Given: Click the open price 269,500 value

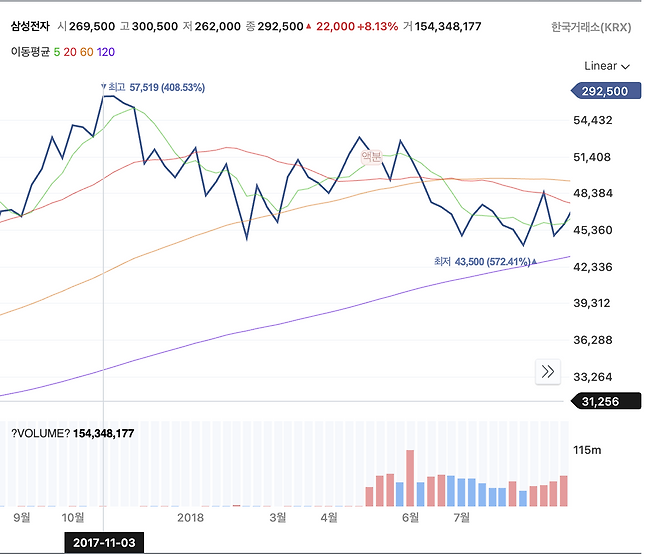Looking at the screenshot, I should click(92, 26).
